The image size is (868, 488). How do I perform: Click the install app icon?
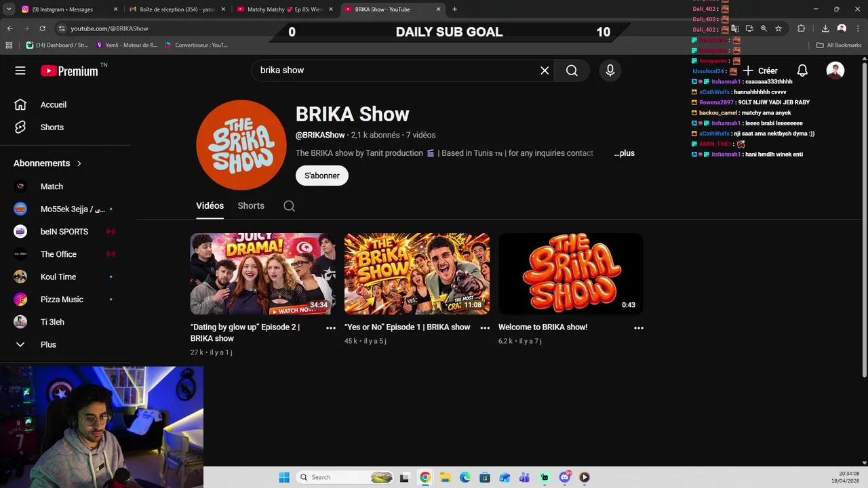point(749,28)
